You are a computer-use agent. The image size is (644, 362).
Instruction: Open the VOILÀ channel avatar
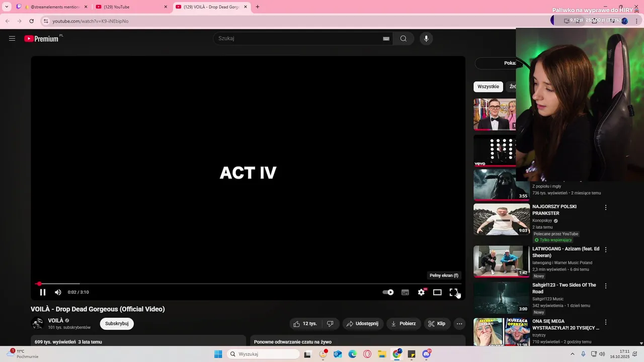37,324
